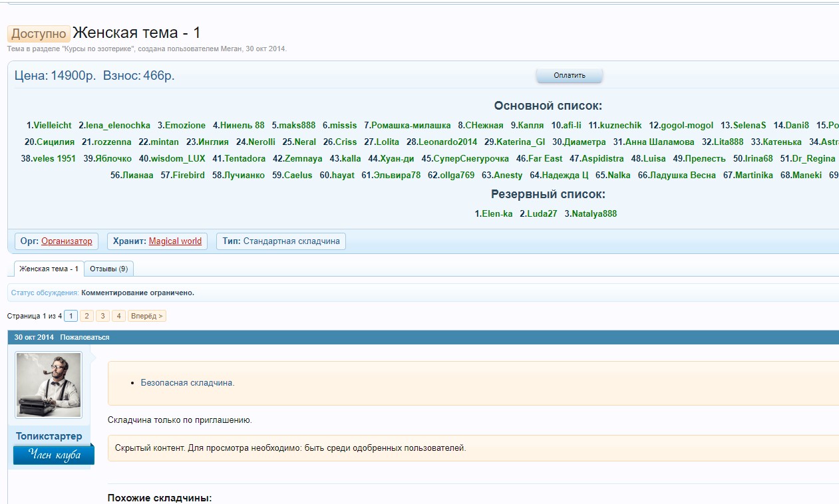The width and height of the screenshot is (839, 504).
Task: Open participant lena_elenochka profile
Action: tap(118, 125)
